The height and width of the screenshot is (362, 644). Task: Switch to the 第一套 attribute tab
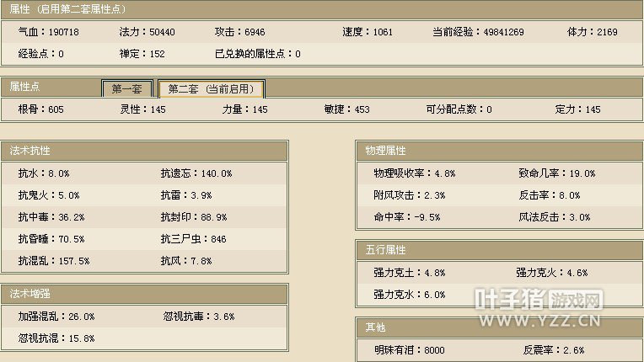click(x=126, y=88)
